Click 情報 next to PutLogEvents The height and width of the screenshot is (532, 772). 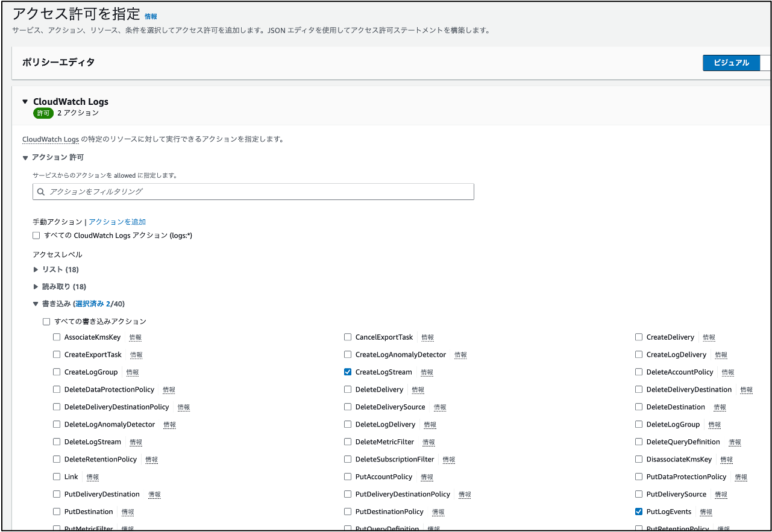[x=706, y=512]
